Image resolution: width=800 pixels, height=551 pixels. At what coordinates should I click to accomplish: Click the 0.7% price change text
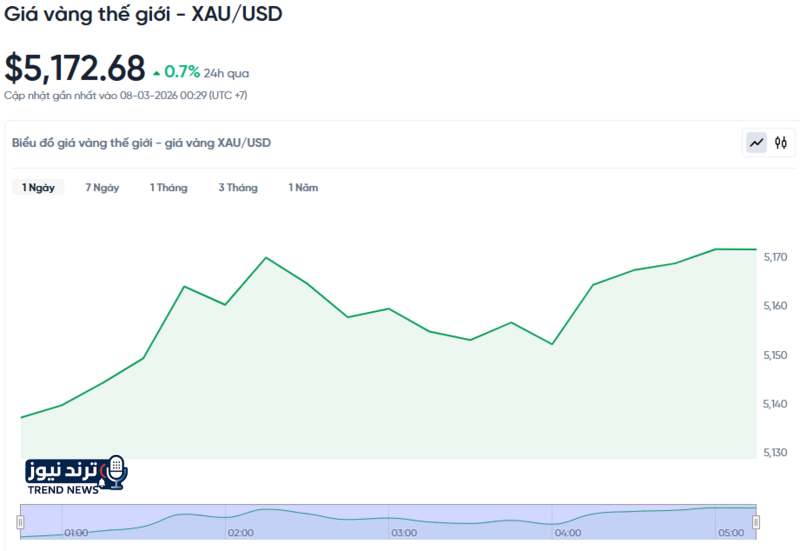182,72
